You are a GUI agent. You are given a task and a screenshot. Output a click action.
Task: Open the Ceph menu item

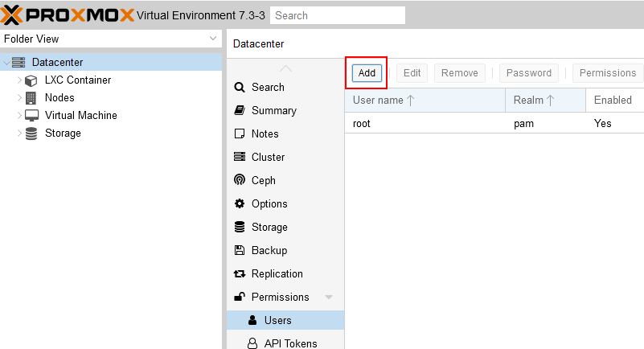(285, 180)
